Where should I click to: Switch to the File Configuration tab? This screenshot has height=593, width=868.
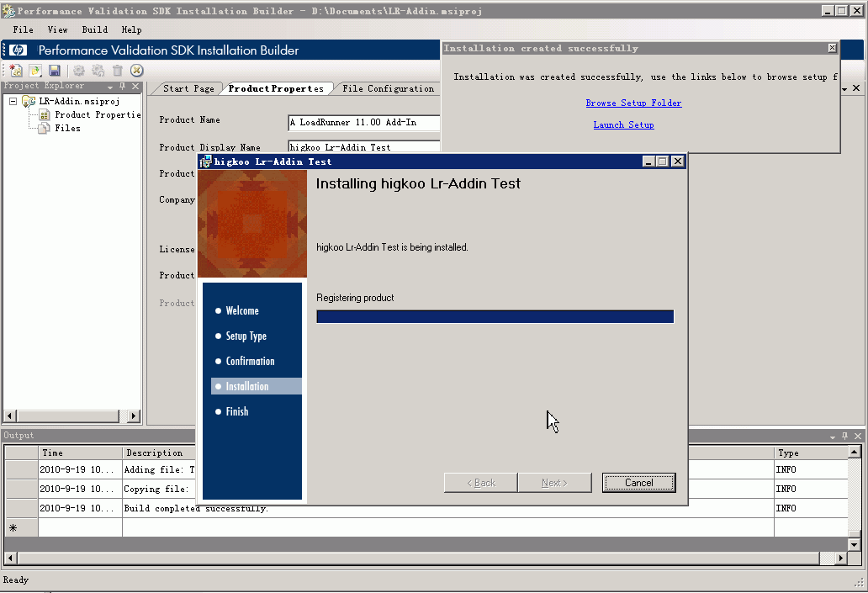pyautogui.click(x=388, y=88)
